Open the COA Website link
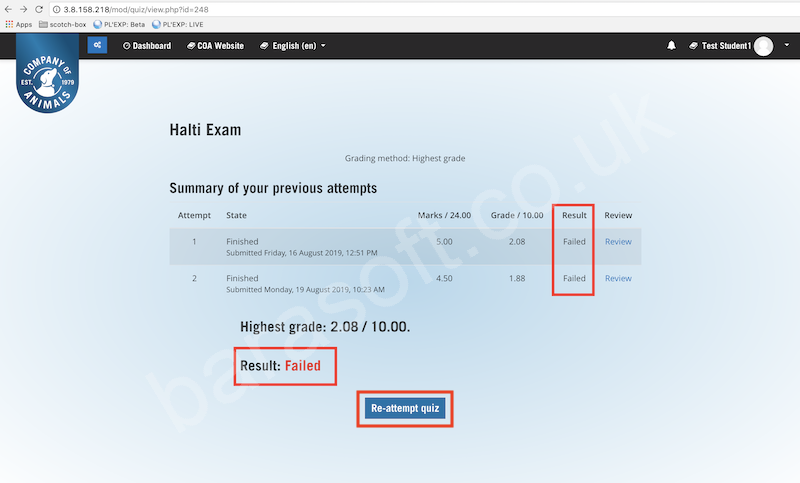The width and height of the screenshot is (800, 483). click(x=215, y=46)
